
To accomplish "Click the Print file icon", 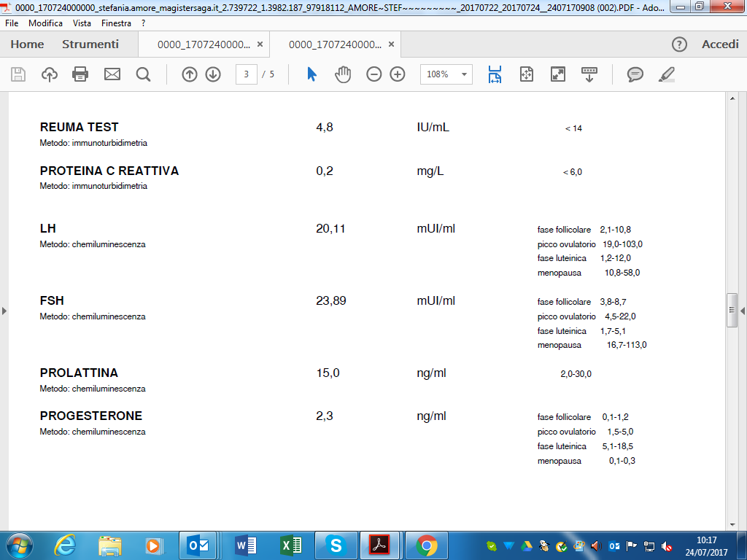I will (80, 74).
